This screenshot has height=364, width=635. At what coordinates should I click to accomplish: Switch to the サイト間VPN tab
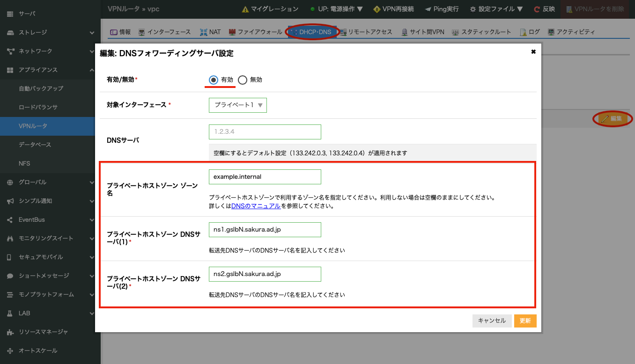[x=423, y=32]
